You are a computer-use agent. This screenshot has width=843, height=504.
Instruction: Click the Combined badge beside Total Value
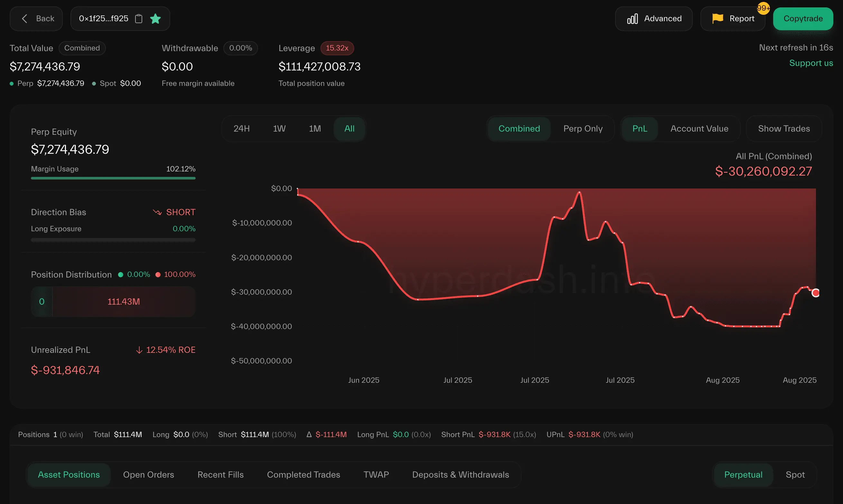82,48
